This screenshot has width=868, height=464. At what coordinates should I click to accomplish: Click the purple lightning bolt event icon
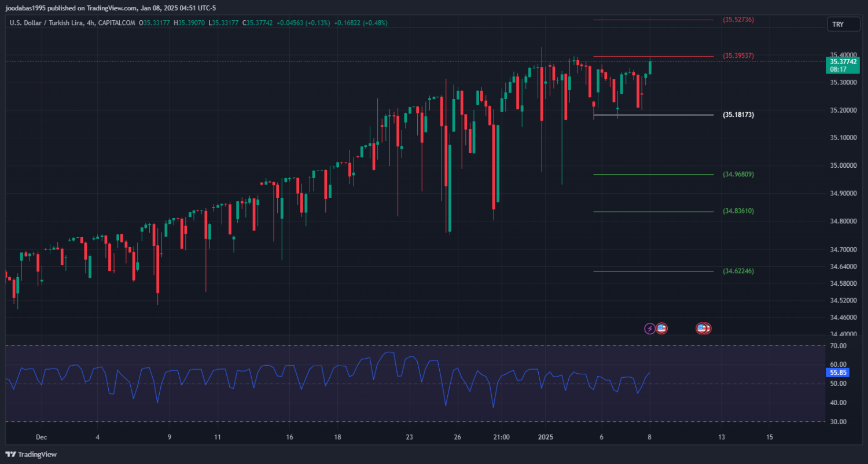650,329
